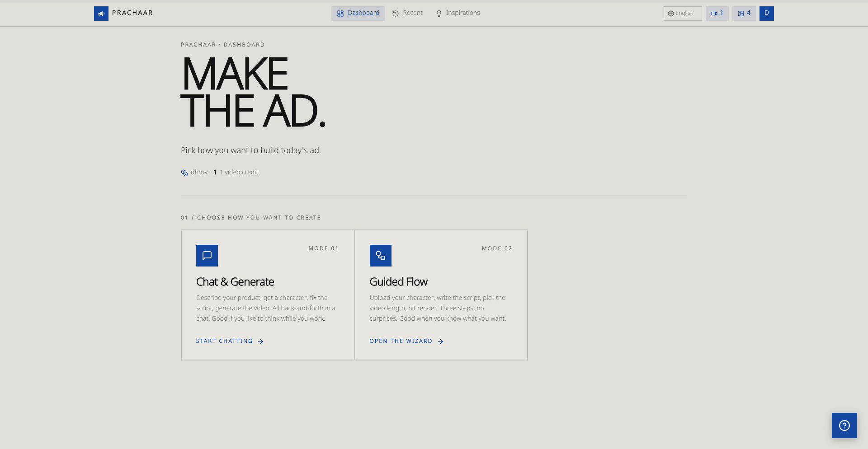868x449 pixels.
Task: Click the PRACHAAR brand name
Action: point(132,13)
